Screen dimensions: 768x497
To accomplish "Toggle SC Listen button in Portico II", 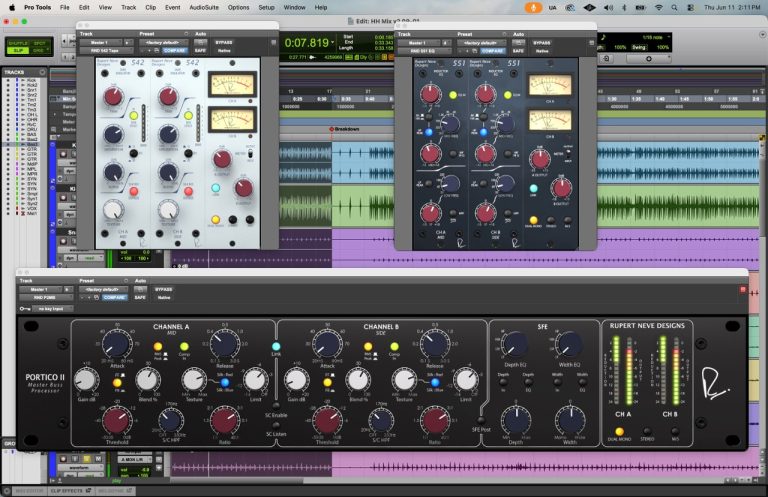I will pos(276,426).
